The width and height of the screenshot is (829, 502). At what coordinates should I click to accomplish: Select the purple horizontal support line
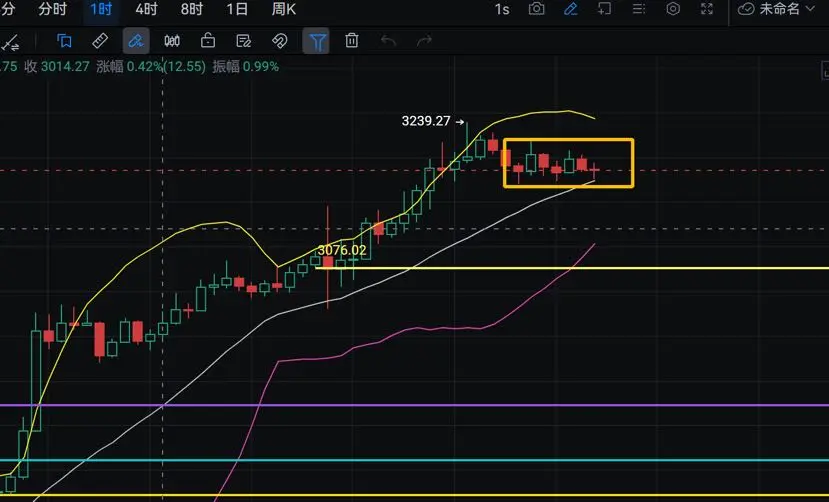coord(414,405)
